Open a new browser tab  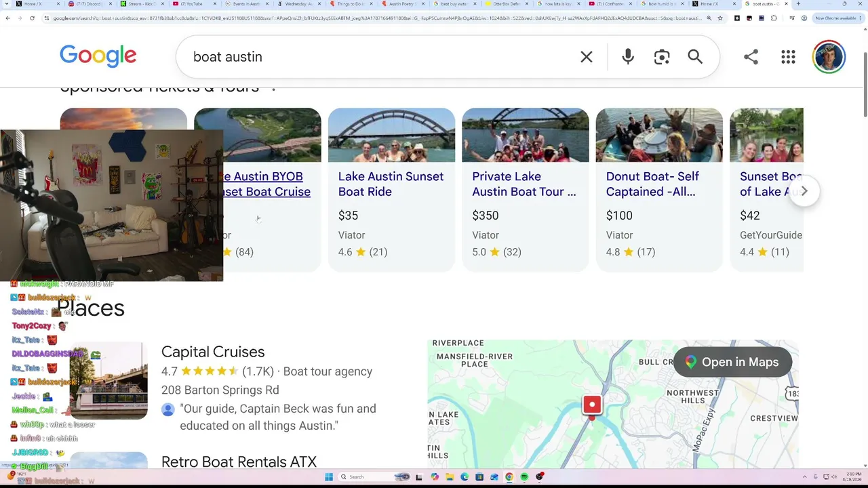(x=798, y=4)
